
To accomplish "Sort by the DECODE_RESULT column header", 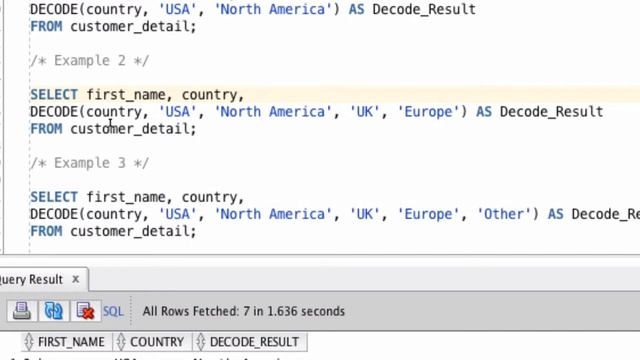I will pyautogui.click(x=250, y=342).
